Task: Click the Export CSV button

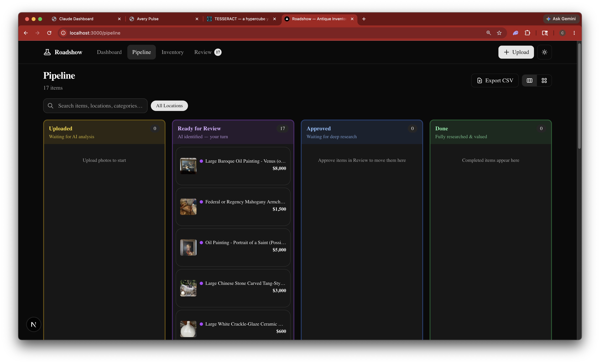Action: click(495, 80)
